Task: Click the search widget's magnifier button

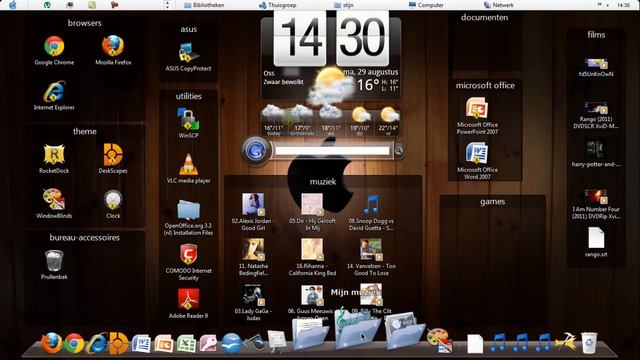Action: 399,151
